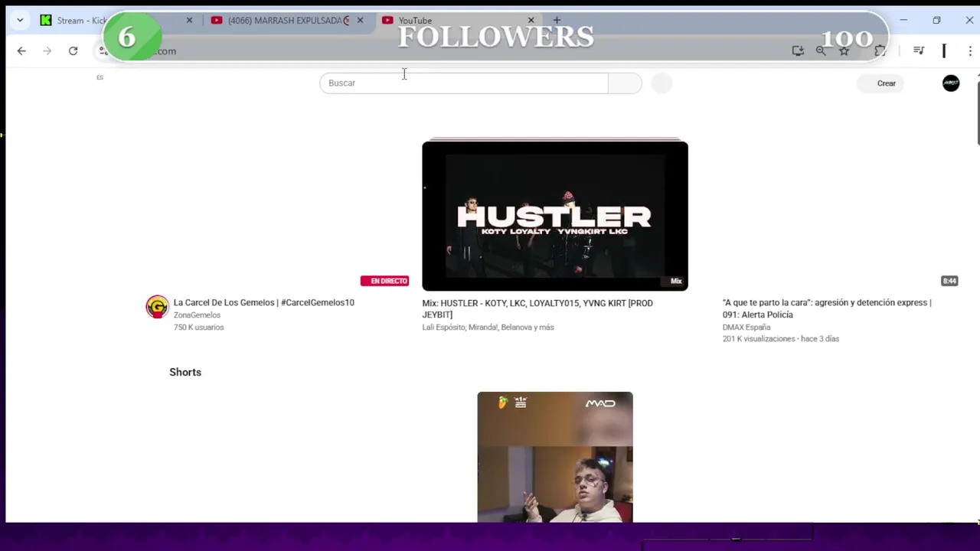This screenshot has width=980, height=551.
Task: Click the ZonaGemelos channel avatar
Action: tap(157, 307)
